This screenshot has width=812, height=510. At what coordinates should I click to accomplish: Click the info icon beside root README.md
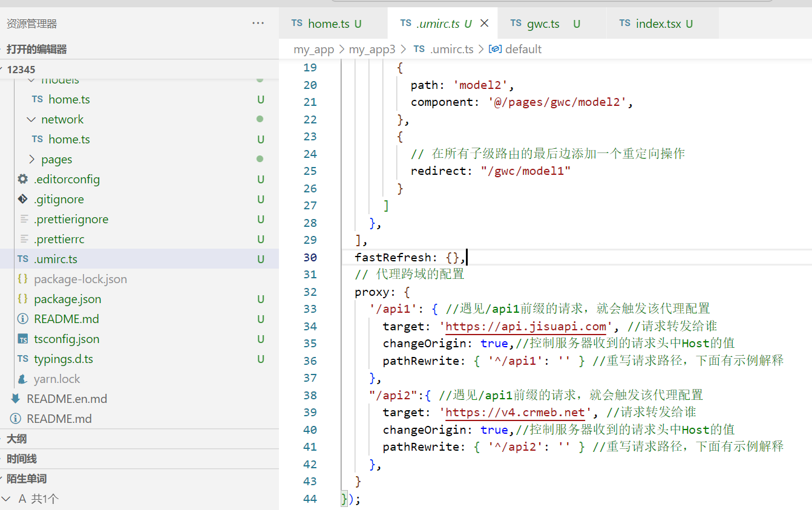pyautogui.click(x=16, y=419)
